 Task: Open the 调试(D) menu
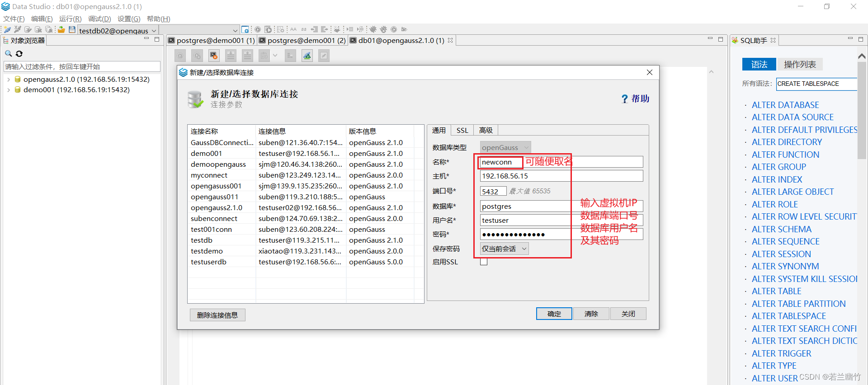click(x=99, y=19)
